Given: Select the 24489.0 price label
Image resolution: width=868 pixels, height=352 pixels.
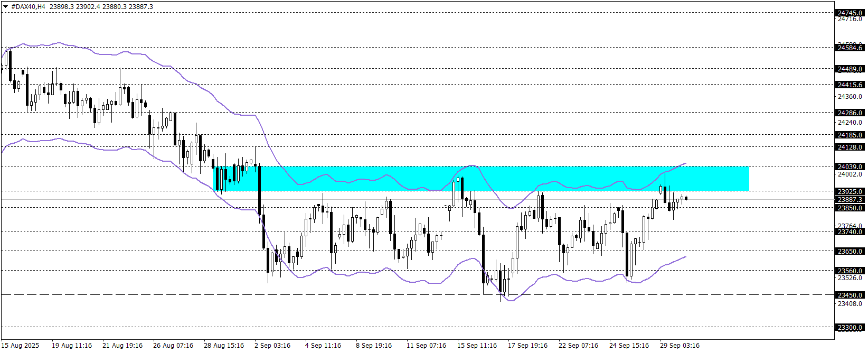Looking at the screenshot, I should point(850,69).
